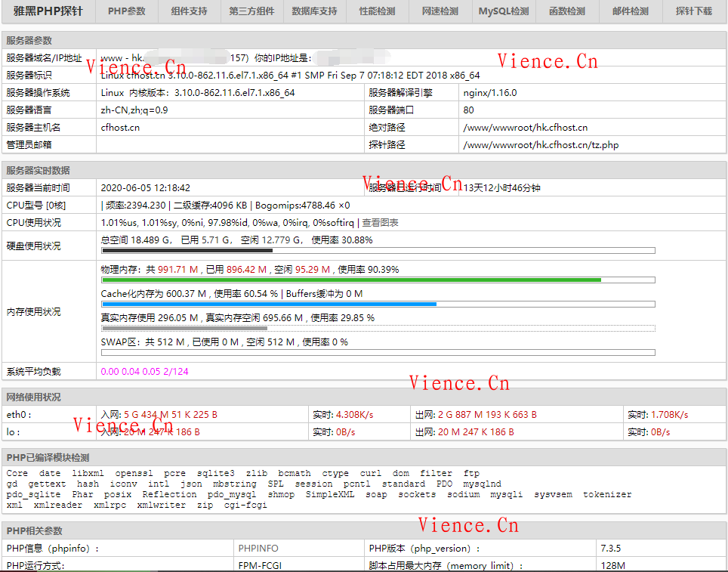Open the PHPINFO details link
The image size is (728, 572).
pyautogui.click(x=258, y=547)
